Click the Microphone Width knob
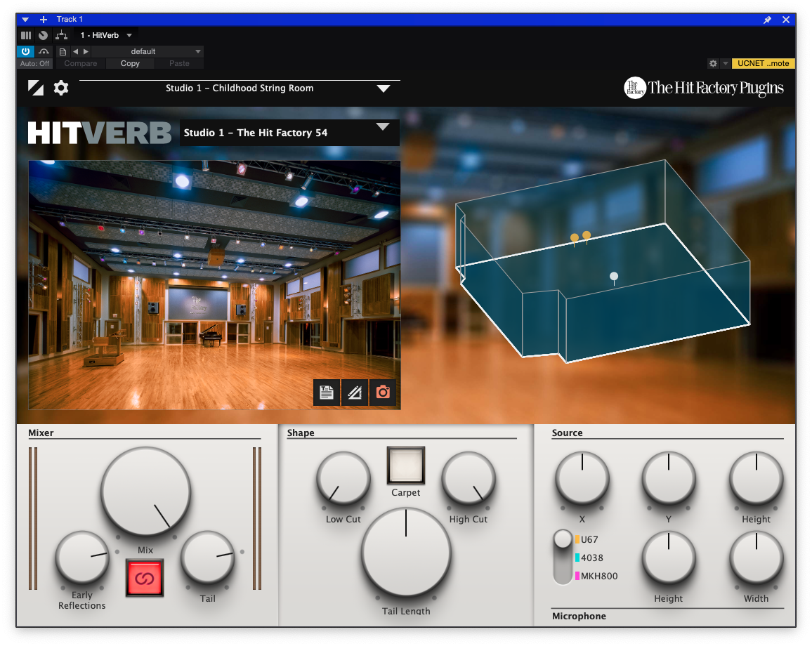Screen dimensions: 812x646 tap(756, 558)
